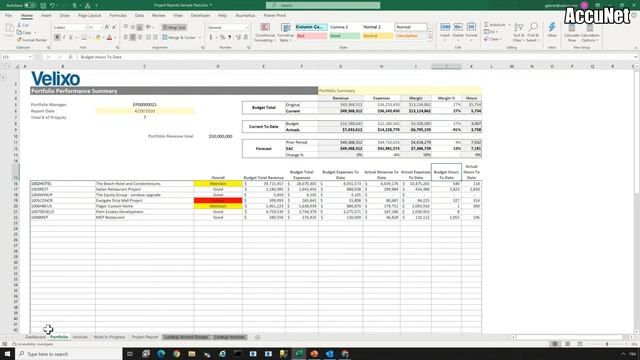Open the Power Pivot ribbon tab
Image resolution: width=640 pixels, height=360 pixels.
pyautogui.click(x=275, y=16)
